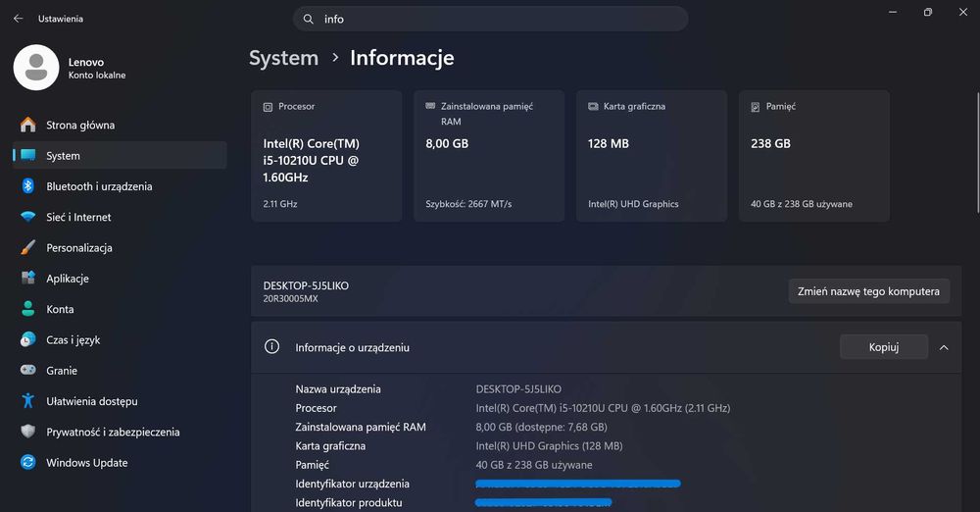The width and height of the screenshot is (980, 512).
Task: Open Konta settings page
Action: click(120, 309)
